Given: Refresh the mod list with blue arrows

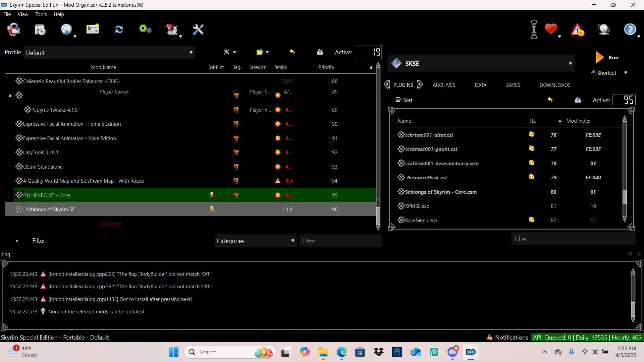Looking at the screenshot, I should coord(119,29).
